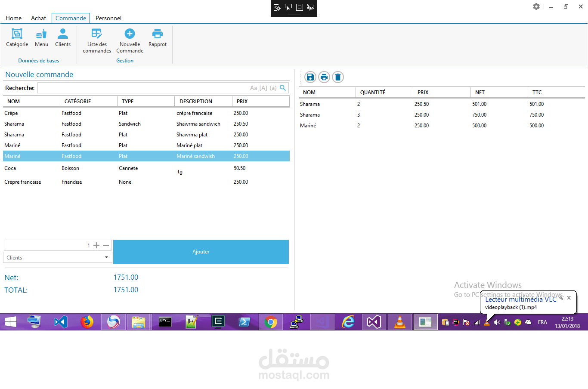Open purple Visual Studio taskbar icon

pos(374,322)
